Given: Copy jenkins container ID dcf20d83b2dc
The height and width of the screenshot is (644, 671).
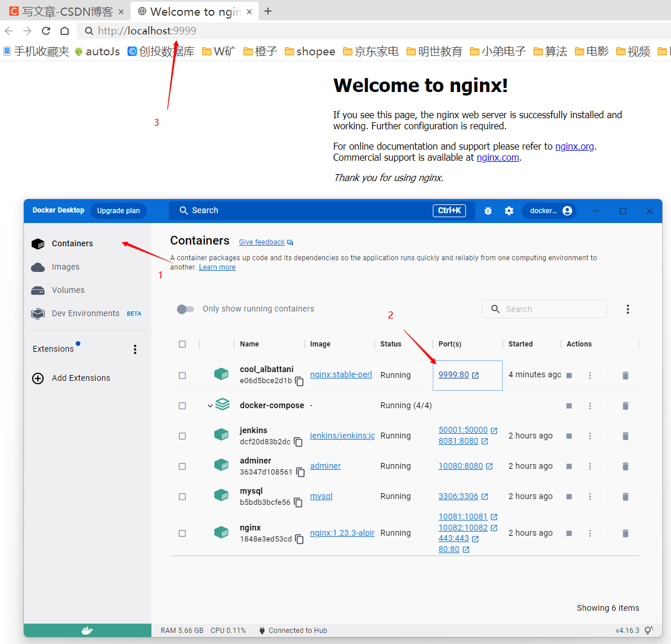Looking at the screenshot, I should [298, 442].
